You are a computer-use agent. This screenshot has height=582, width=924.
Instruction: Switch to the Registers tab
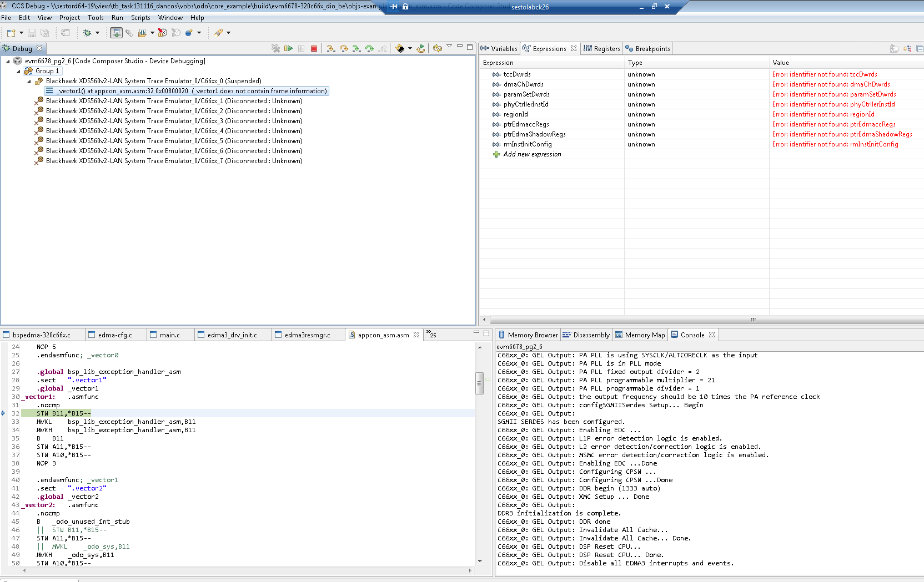pos(601,49)
